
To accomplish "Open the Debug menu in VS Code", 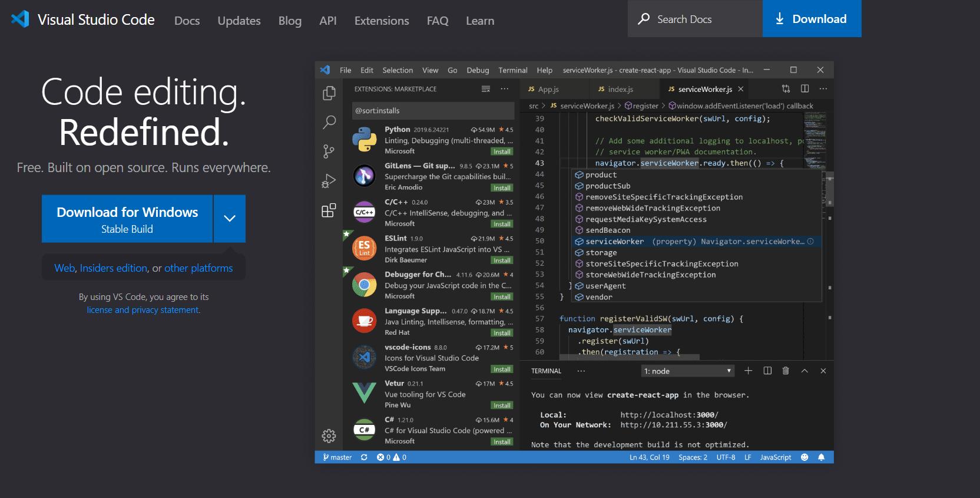I will [478, 70].
